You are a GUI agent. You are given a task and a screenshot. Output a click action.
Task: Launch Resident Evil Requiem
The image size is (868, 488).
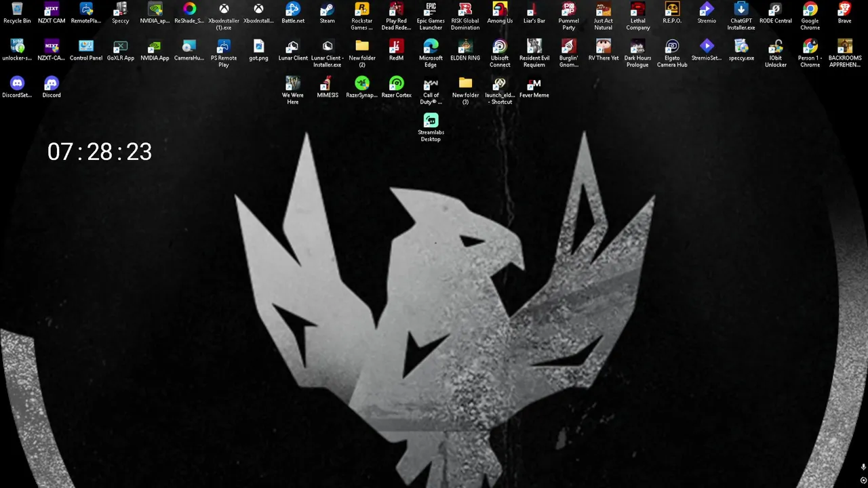pyautogui.click(x=534, y=54)
